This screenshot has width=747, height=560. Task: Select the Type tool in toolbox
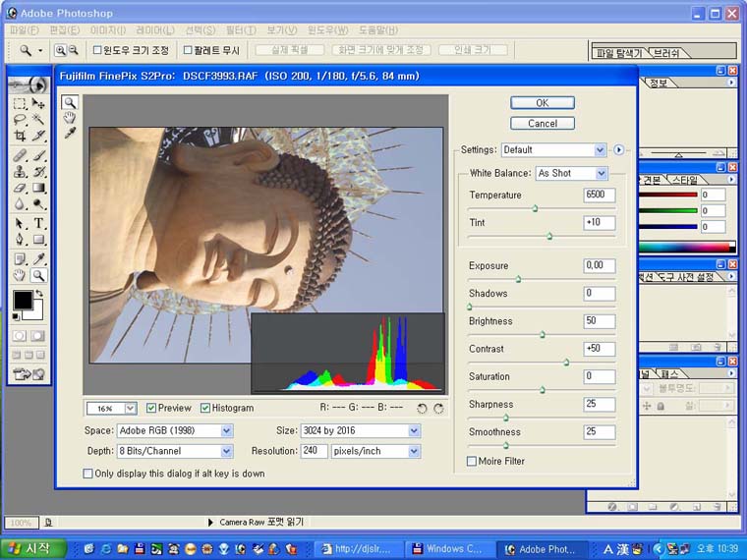(39, 223)
